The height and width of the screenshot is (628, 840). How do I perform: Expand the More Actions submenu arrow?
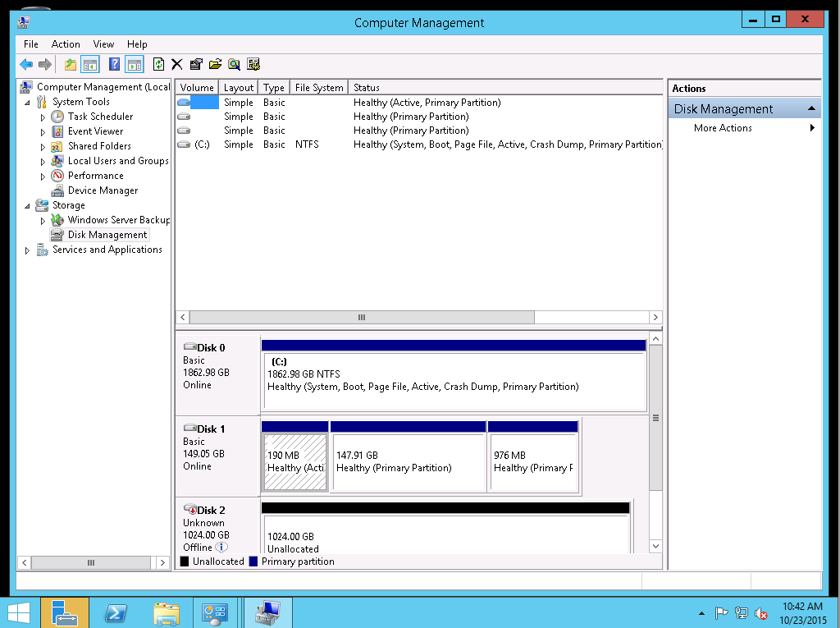pos(812,128)
